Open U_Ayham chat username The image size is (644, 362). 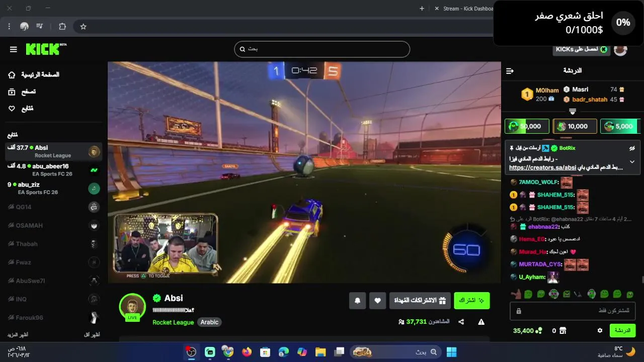tap(532, 277)
